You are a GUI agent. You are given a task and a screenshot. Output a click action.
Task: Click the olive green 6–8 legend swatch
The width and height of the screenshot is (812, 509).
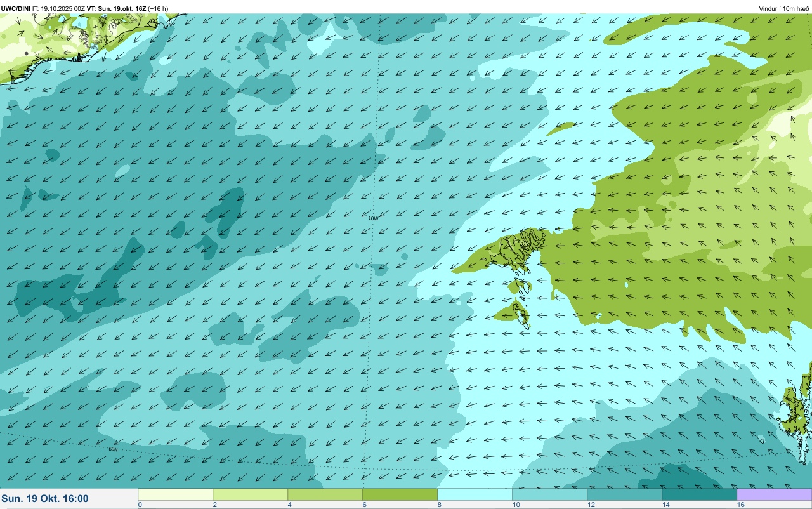400,494
